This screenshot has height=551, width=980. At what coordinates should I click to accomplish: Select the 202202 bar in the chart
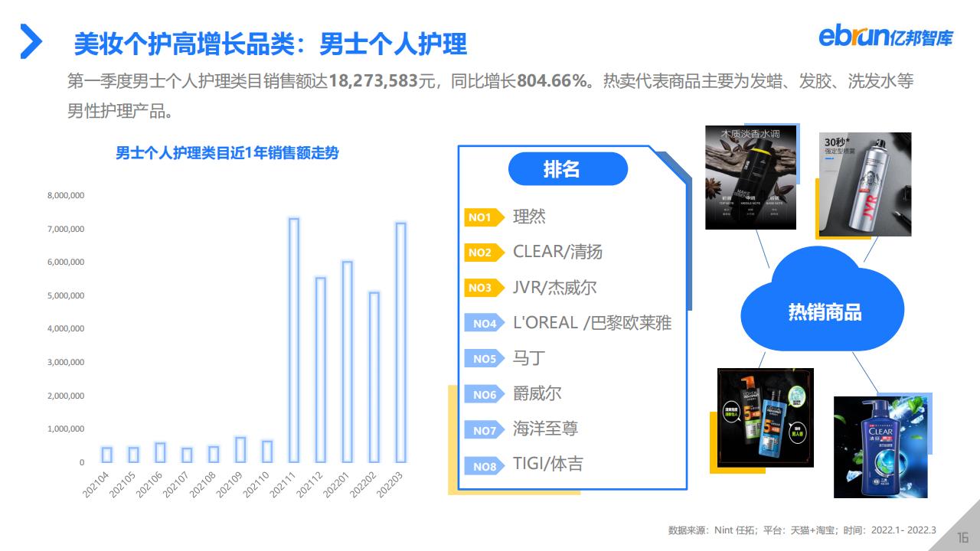pyautogui.click(x=374, y=377)
